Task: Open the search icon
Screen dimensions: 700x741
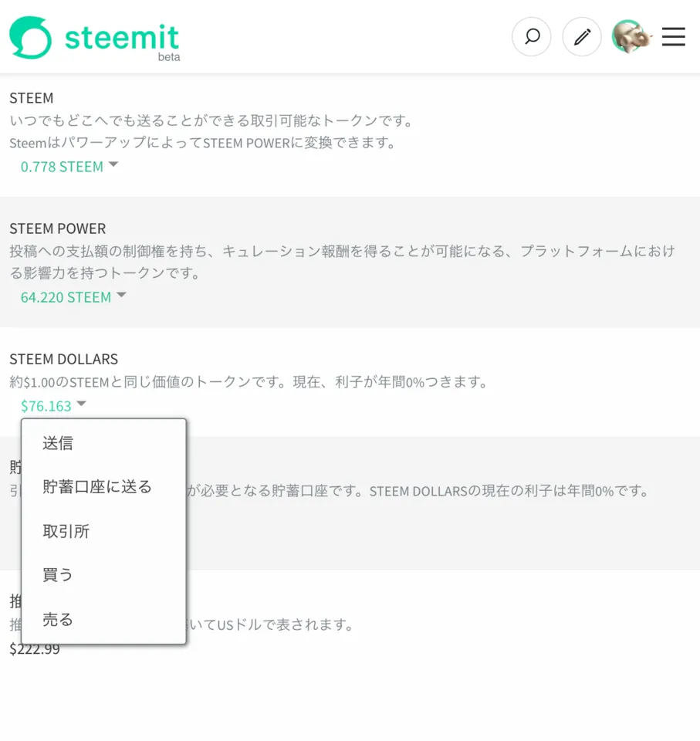Action: coord(532,36)
